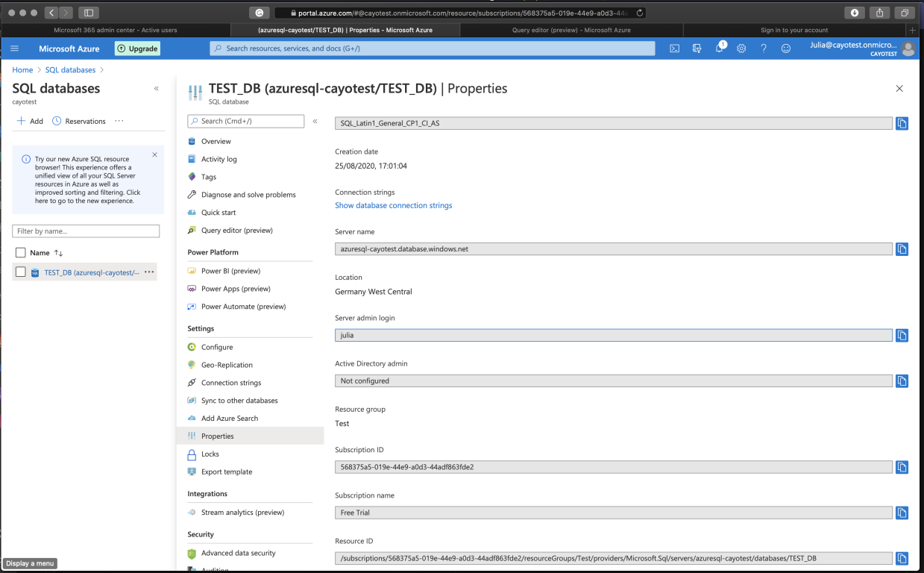Open the TEST_DB row context menu ellipsis
The height and width of the screenshot is (573, 924).
(x=149, y=272)
